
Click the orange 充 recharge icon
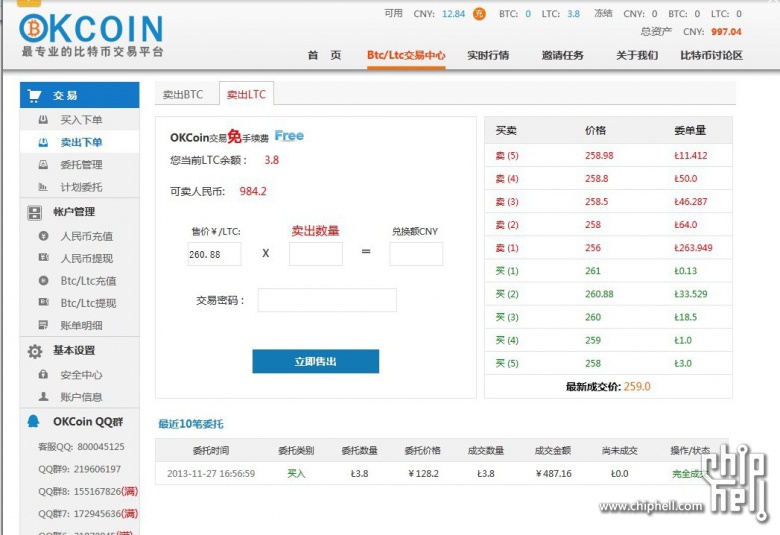pyautogui.click(x=479, y=14)
